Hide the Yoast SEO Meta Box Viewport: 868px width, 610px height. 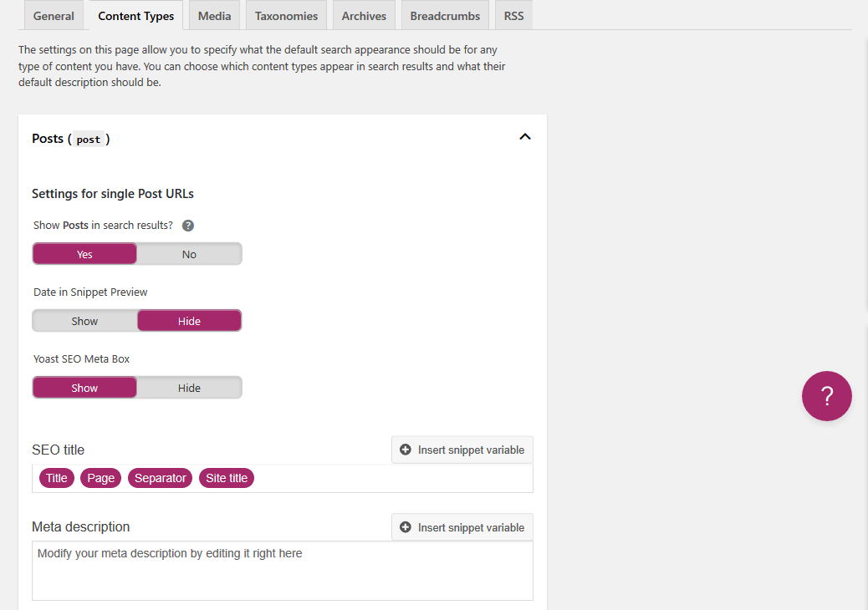(x=189, y=388)
